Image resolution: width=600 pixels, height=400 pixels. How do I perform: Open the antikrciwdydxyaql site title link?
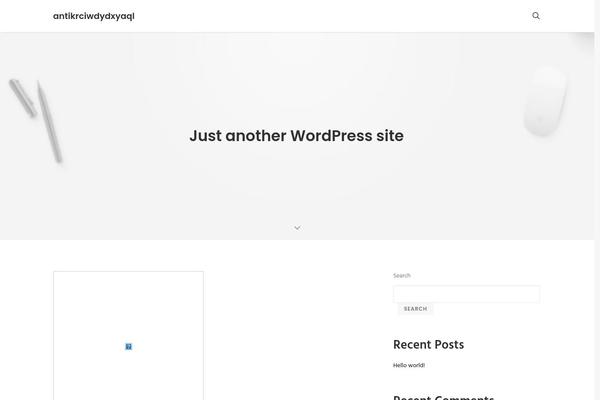coord(94,16)
